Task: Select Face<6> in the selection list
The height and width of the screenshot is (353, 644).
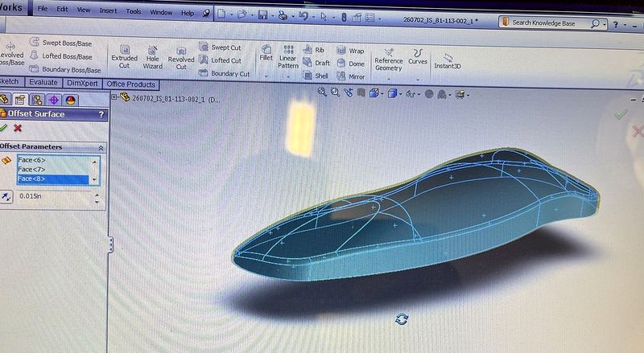Action: (x=52, y=160)
